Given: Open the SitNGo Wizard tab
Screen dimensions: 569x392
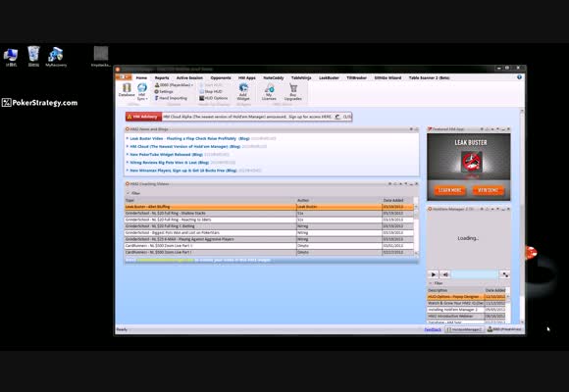Looking at the screenshot, I should tap(388, 78).
